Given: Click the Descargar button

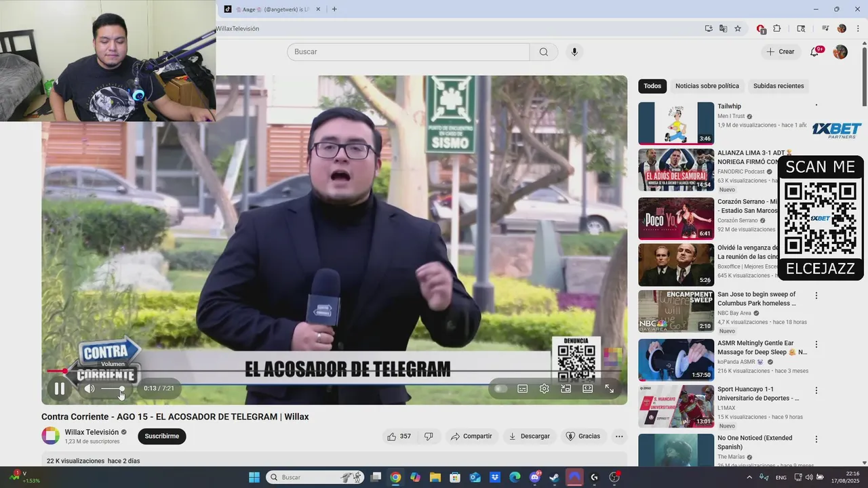Looking at the screenshot, I should (x=529, y=436).
